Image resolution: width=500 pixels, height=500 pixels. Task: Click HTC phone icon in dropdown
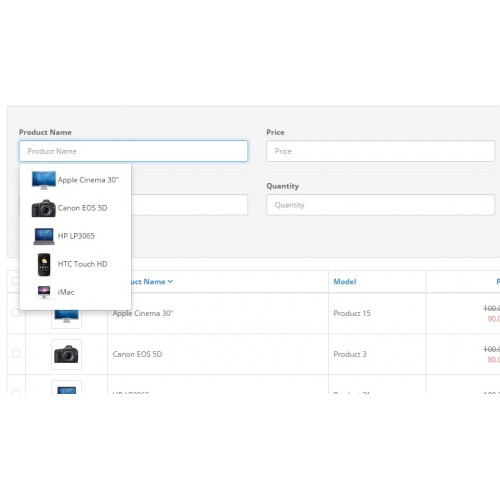coord(44,265)
